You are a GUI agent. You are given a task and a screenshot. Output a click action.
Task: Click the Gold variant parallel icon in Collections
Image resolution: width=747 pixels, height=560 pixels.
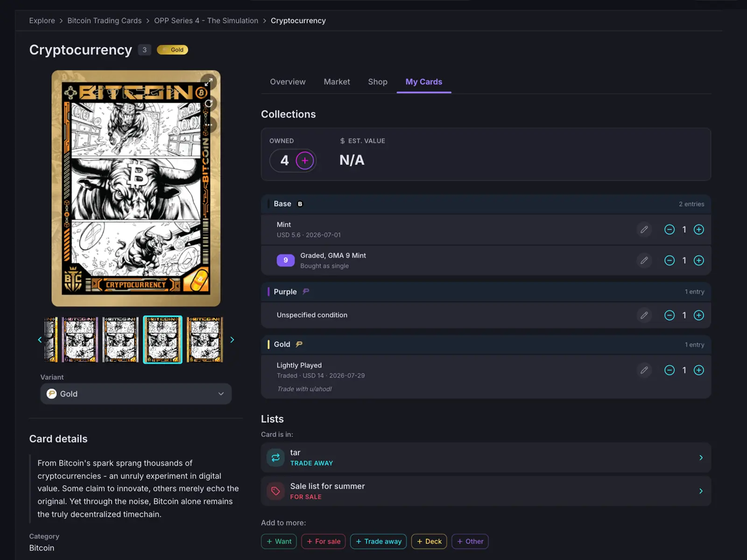coord(299,344)
